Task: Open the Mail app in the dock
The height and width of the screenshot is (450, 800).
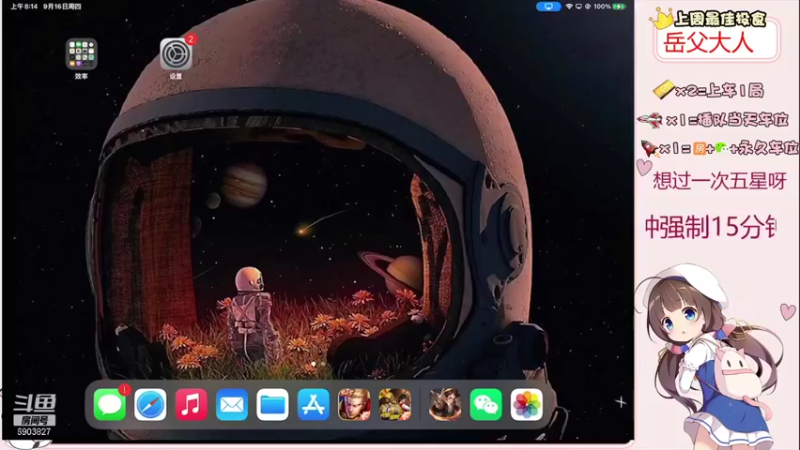Action: (232, 405)
